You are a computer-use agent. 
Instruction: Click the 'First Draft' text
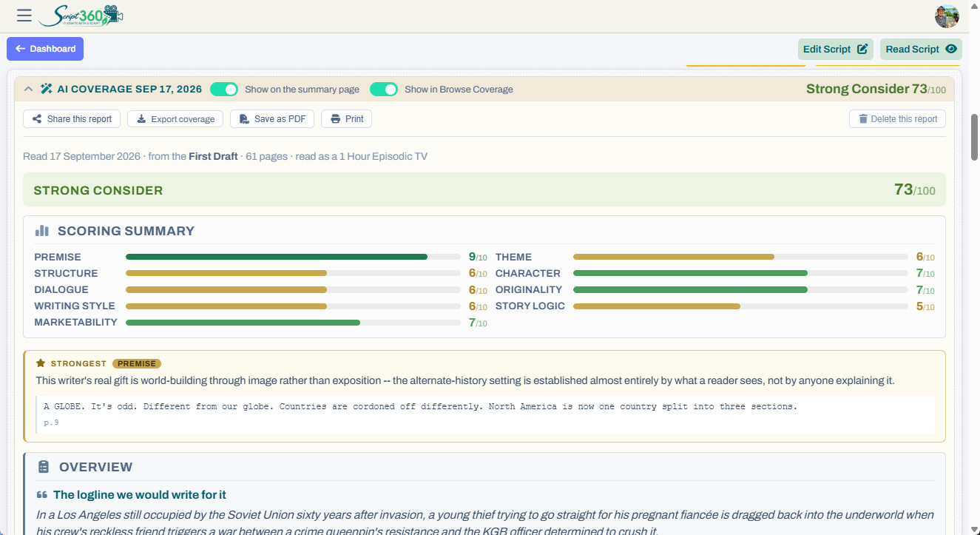coord(213,156)
